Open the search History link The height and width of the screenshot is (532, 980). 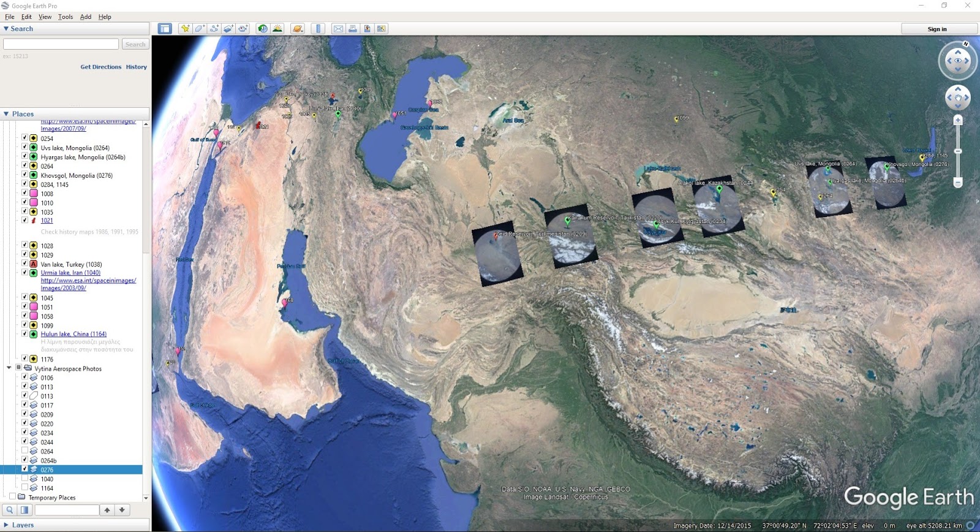(x=137, y=67)
